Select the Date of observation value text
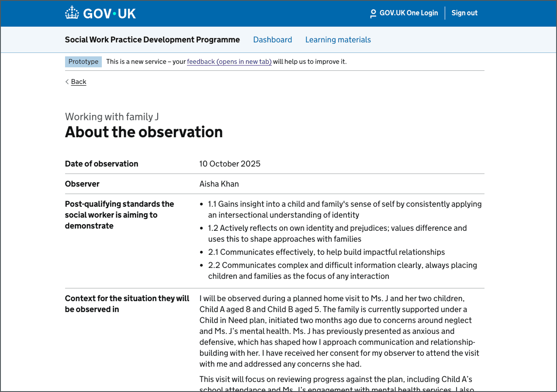 [230, 163]
